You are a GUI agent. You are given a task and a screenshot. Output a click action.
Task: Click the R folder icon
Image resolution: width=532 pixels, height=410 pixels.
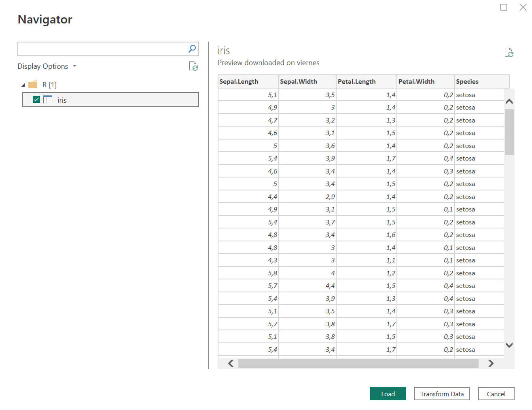pos(33,85)
